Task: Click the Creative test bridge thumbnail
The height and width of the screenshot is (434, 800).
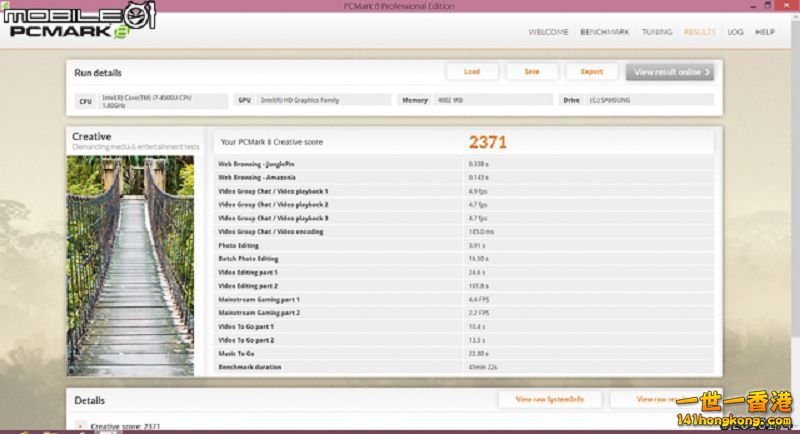Action: 130,266
